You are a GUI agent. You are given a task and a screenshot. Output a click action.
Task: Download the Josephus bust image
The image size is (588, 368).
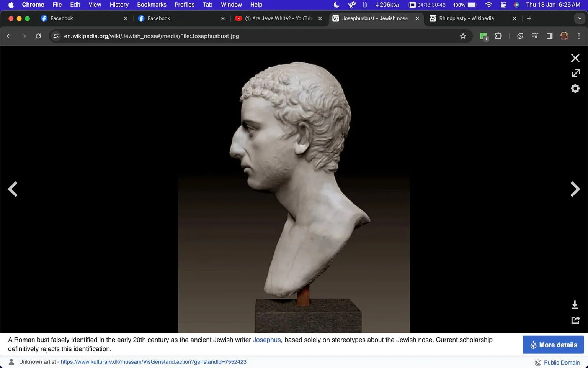(x=575, y=305)
